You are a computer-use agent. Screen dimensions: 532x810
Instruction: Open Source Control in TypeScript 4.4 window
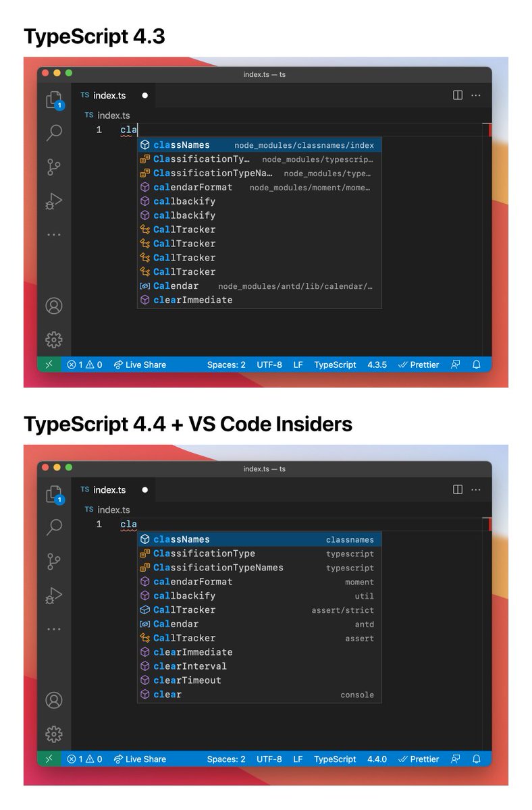pos(54,562)
